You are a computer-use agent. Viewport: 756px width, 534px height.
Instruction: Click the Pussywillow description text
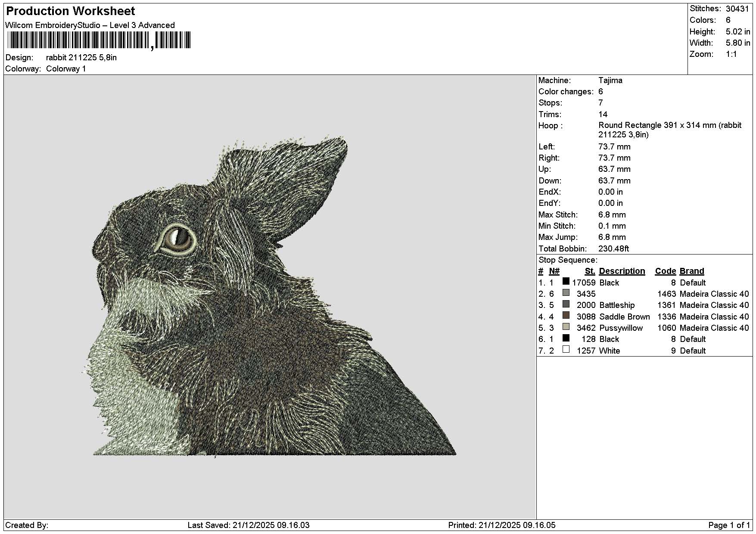pos(621,328)
